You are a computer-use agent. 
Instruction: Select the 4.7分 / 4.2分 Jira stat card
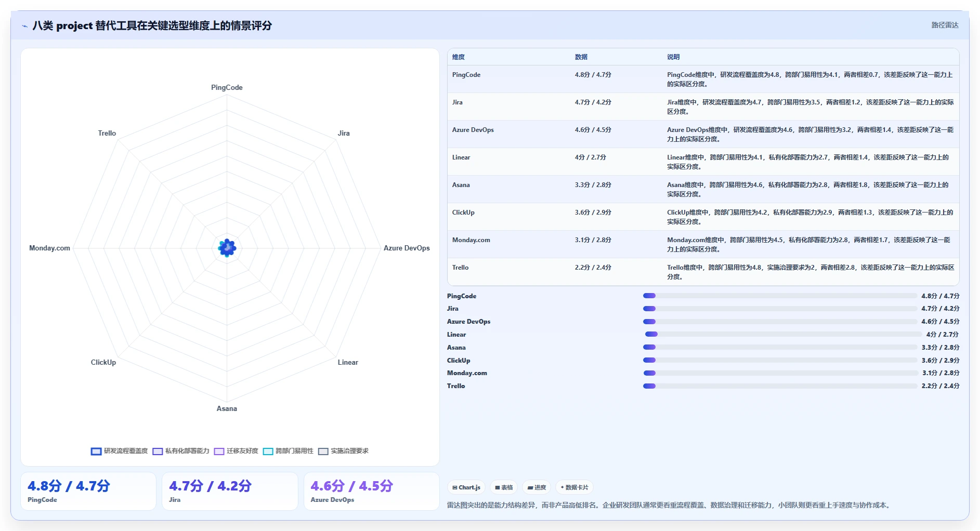230,491
